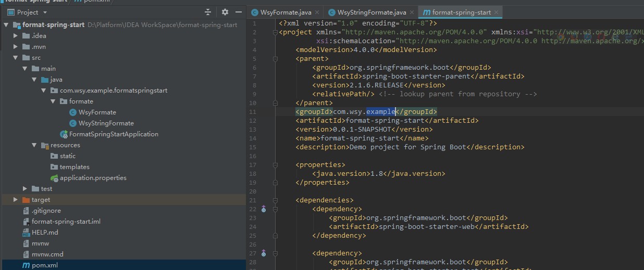The image size is (644, 270).
Task: Click gutter icon on line 27
Action: click(x=264, y=253)
